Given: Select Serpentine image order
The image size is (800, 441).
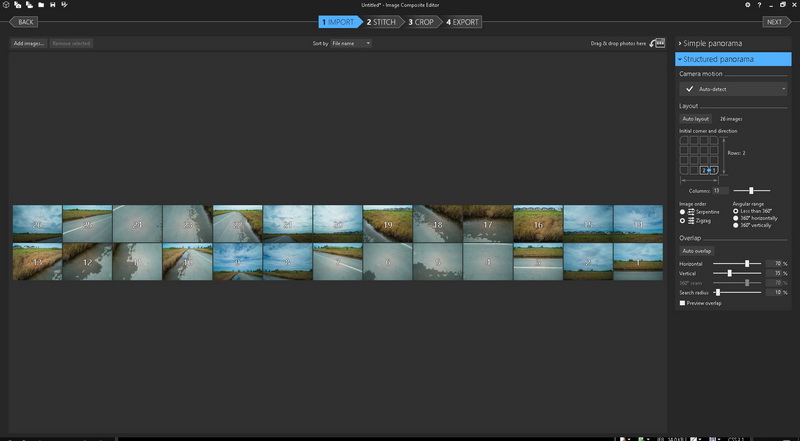Looking at the screenshot, I should coord(682,212).
